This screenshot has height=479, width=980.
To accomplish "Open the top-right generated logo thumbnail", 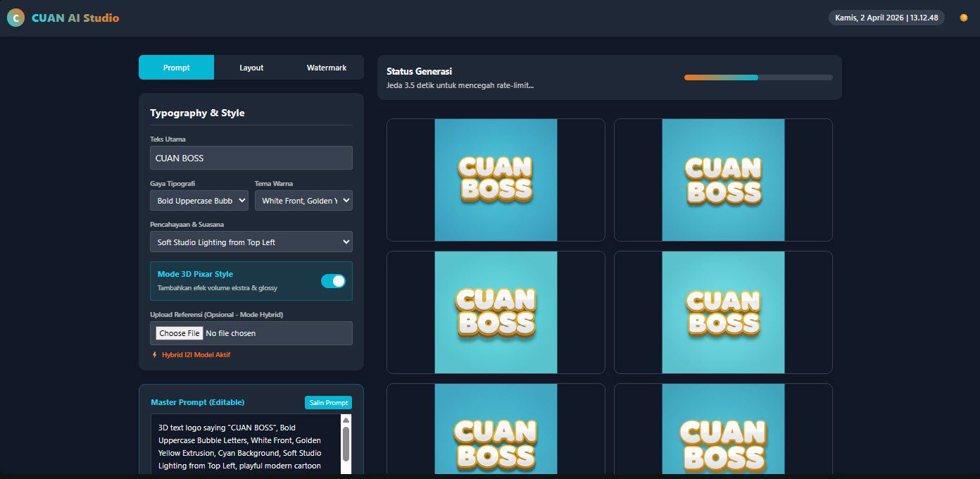I will tap(723, 180).
